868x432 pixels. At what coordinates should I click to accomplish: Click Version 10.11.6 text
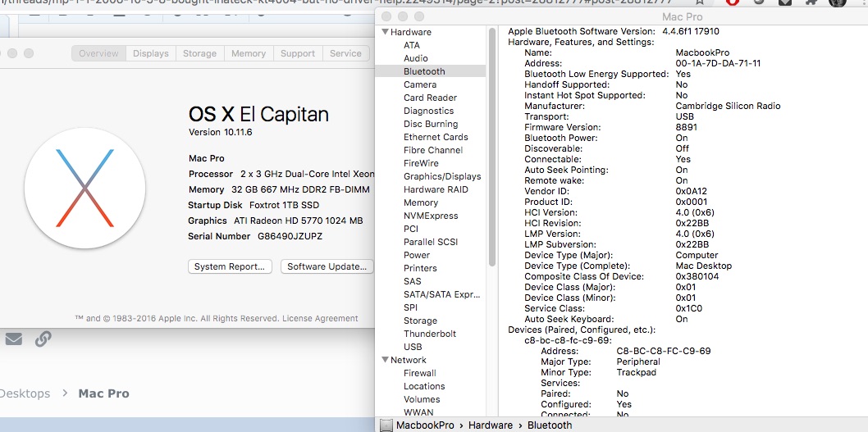221,133
